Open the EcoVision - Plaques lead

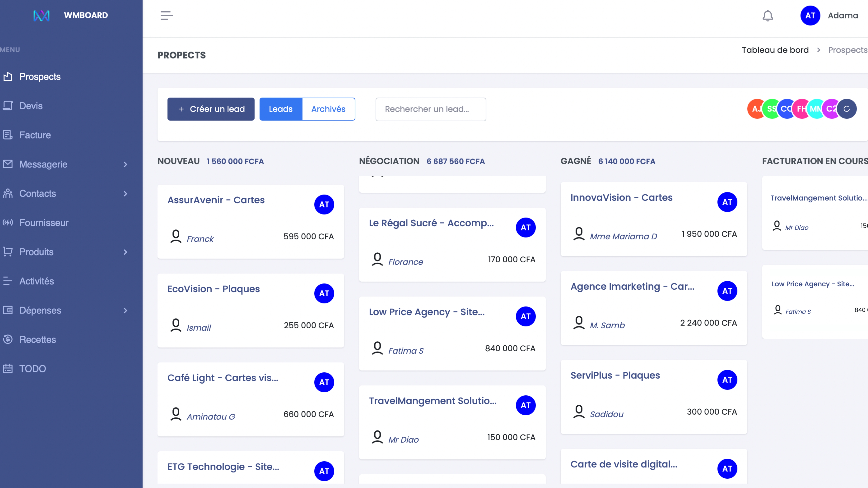[214, 289]
